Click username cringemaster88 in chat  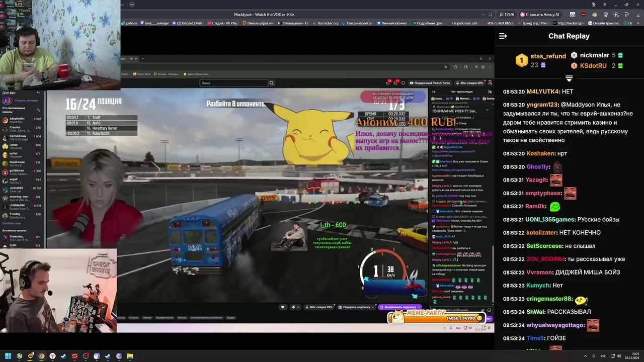(549, 299)
